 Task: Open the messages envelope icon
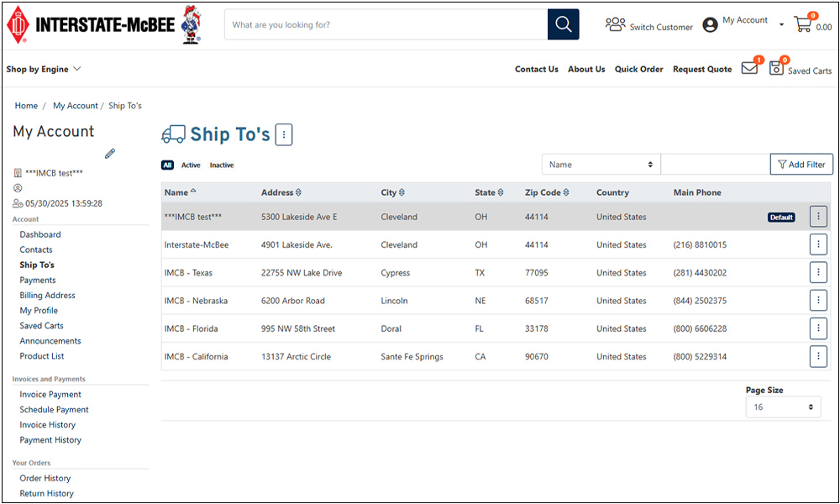click(x=749, y=68)
